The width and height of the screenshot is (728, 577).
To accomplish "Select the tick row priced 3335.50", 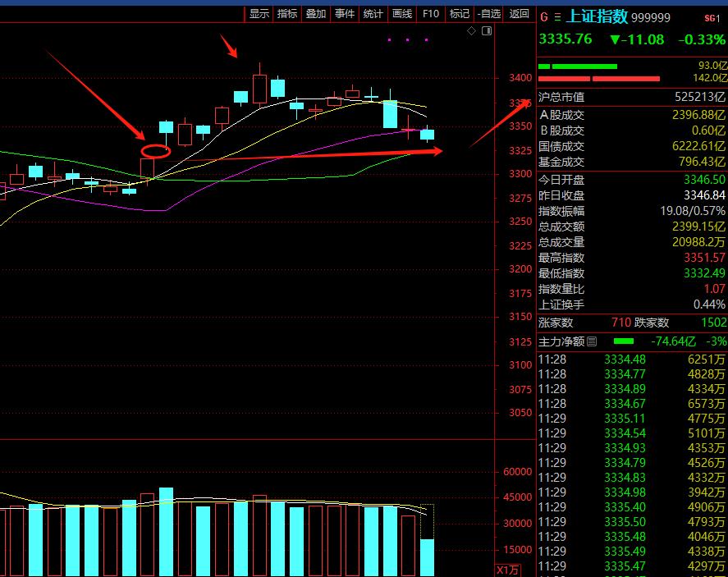I will click(632, 522).
